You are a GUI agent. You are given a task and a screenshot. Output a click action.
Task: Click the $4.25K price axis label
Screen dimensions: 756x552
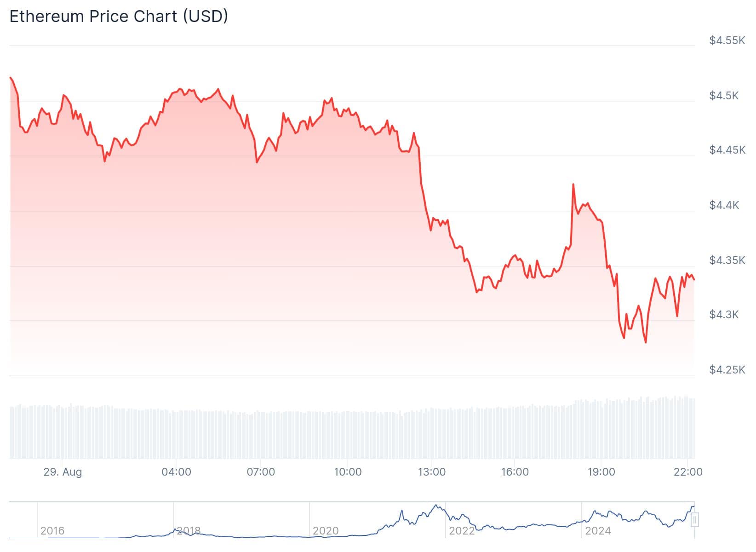point(727,370)
